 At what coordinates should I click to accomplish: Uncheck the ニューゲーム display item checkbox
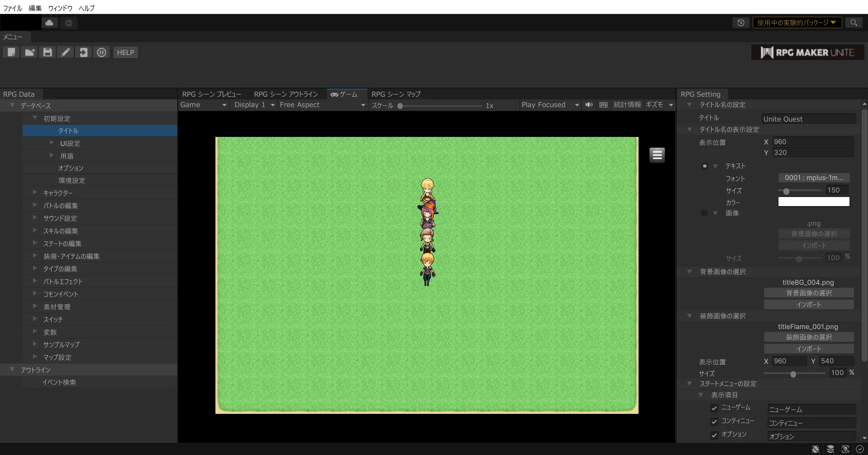click(x=714, y=408)
